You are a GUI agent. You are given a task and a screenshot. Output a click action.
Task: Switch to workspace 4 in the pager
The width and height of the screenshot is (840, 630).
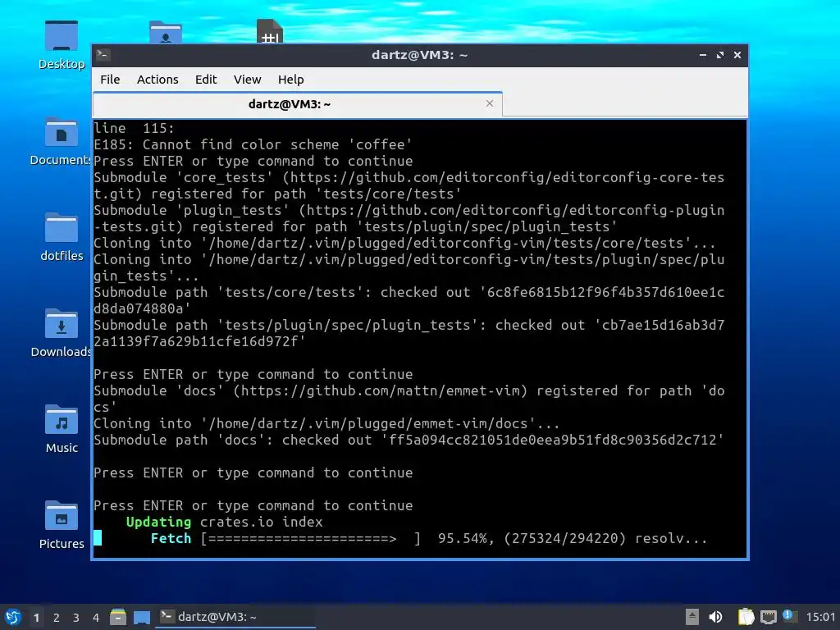96,618
